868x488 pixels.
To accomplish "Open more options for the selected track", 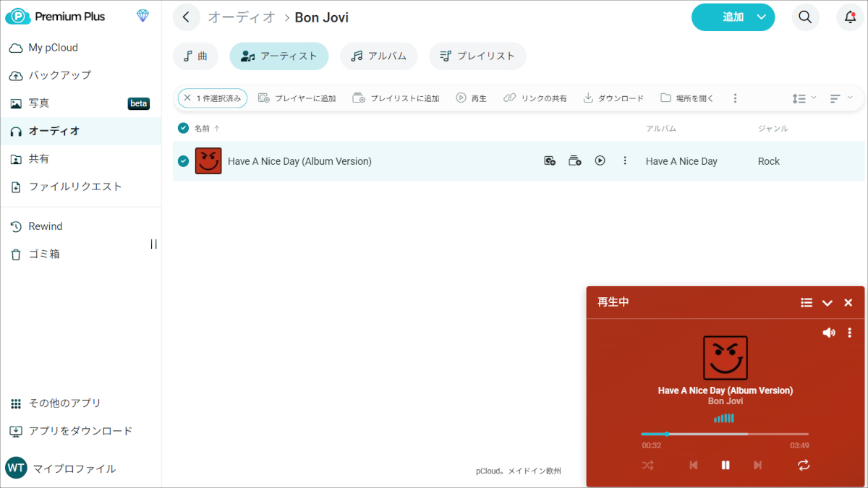I will (x=625, y=160).
